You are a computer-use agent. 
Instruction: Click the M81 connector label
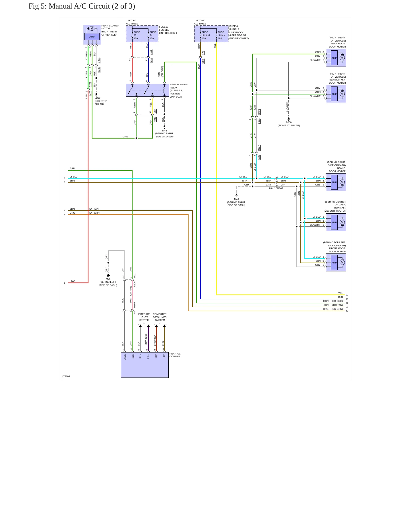(272, 188)
